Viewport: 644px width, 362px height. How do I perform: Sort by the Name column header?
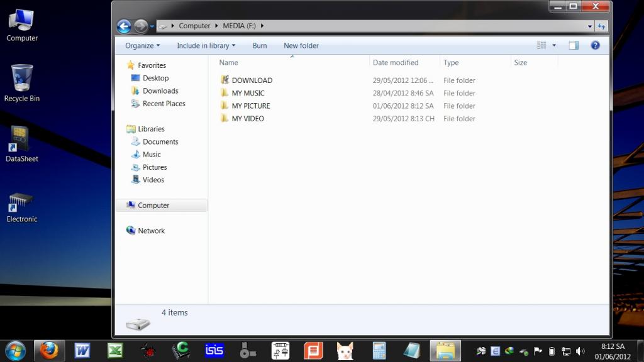coord(228,62)
